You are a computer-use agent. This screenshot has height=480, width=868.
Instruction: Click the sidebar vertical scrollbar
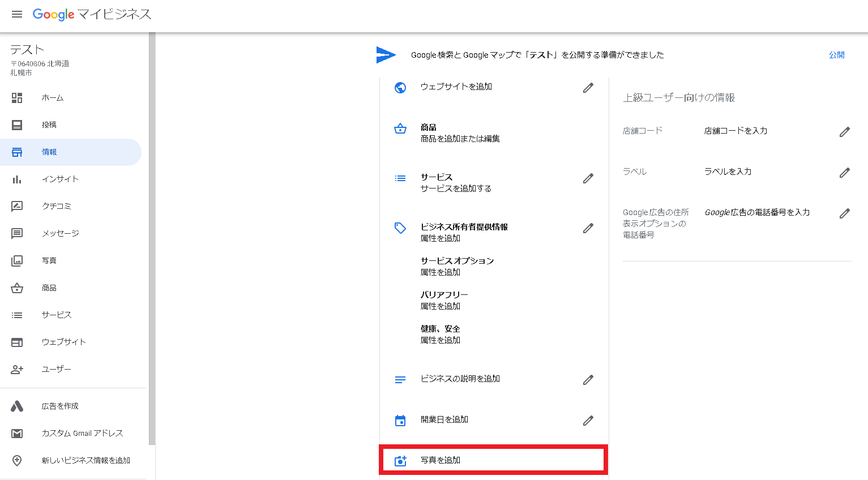coord(152,239)
